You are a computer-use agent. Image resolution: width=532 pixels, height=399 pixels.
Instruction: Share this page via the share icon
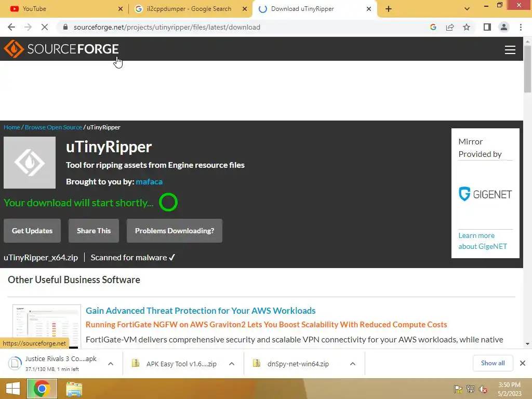click(x=450, y=27)
